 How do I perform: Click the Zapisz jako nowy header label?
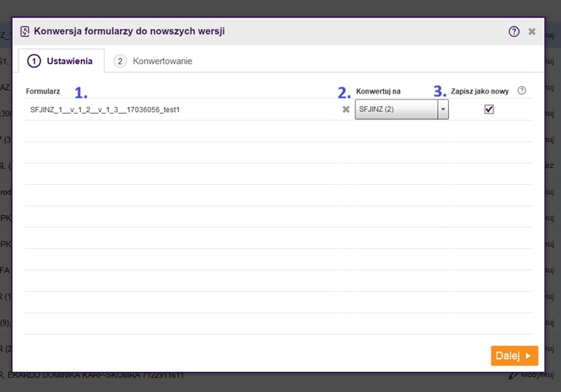pyautogui.click(x=479, y=91)
